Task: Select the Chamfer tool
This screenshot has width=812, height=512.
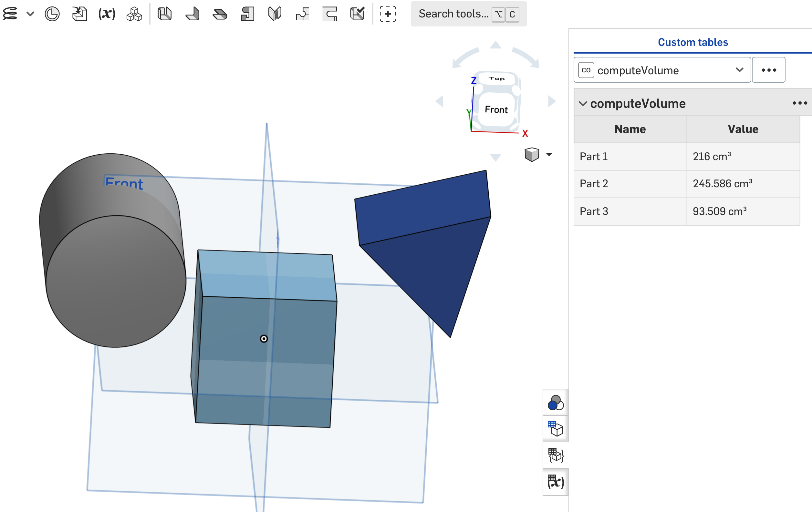Action: click(x=220, y=14)
